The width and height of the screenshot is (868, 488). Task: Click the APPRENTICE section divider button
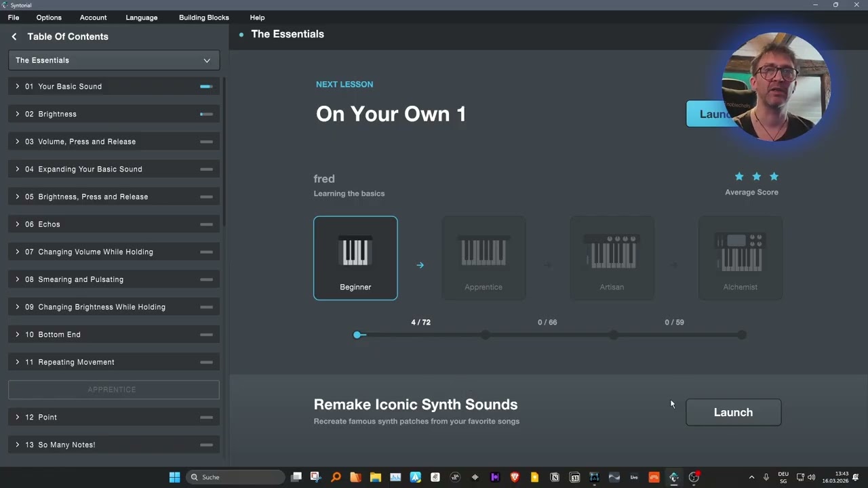pos(114,390)
